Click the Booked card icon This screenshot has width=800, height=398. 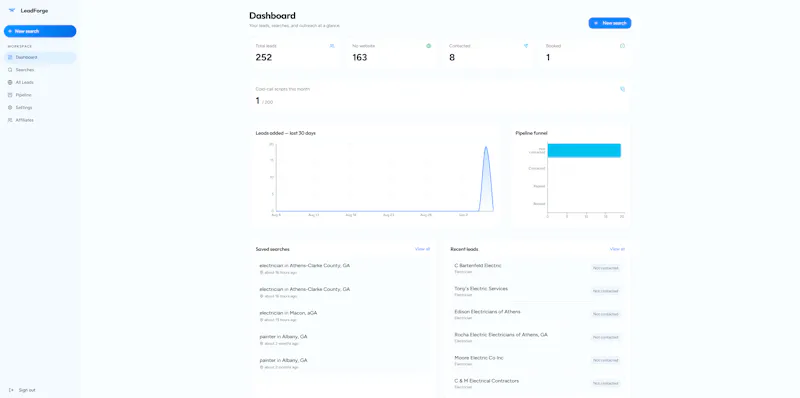coord(622,46)
